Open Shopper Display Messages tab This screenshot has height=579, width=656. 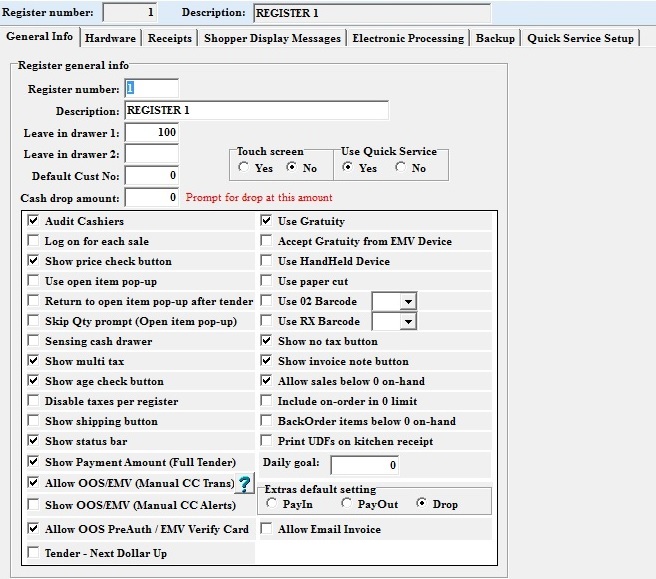point(272,38)
